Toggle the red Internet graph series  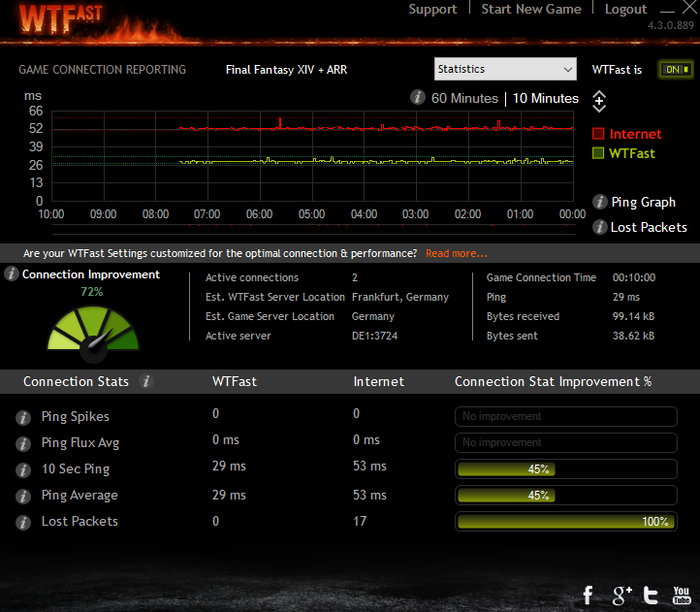598,134
